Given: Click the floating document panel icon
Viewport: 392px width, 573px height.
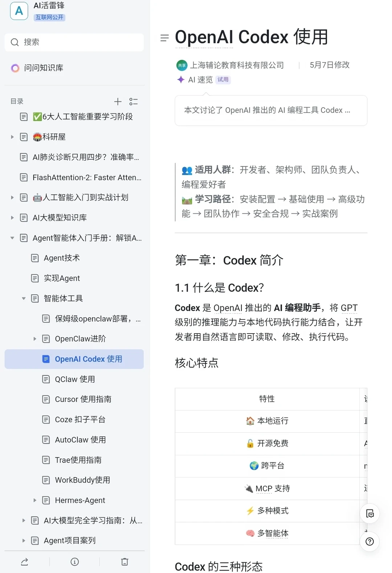Looking at the screenshot, I should (369, 513).
